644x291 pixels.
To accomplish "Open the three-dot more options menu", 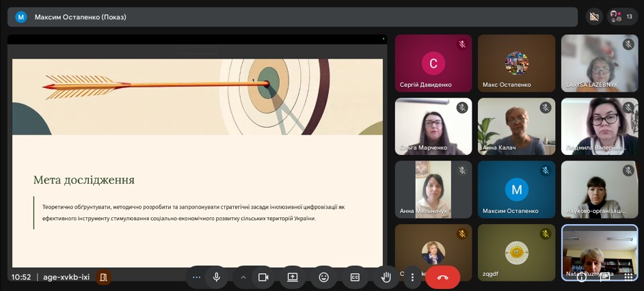I will click(412, 277).
